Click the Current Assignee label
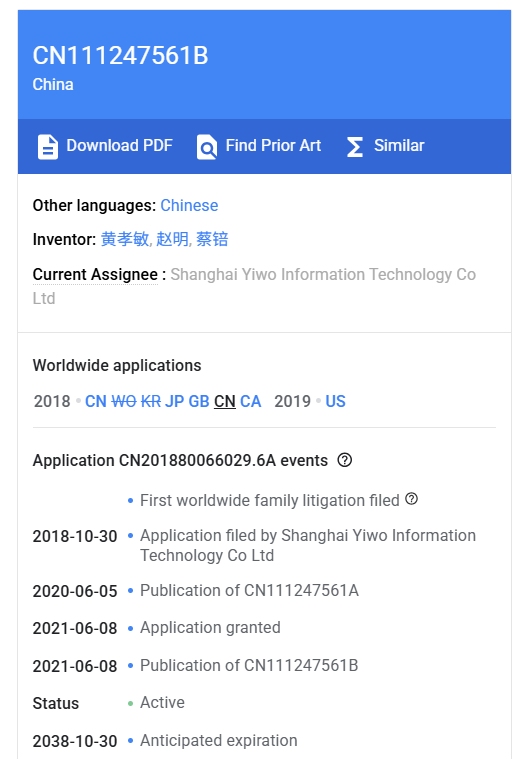This screenshot has width=527, height=759. pos(95,274)
